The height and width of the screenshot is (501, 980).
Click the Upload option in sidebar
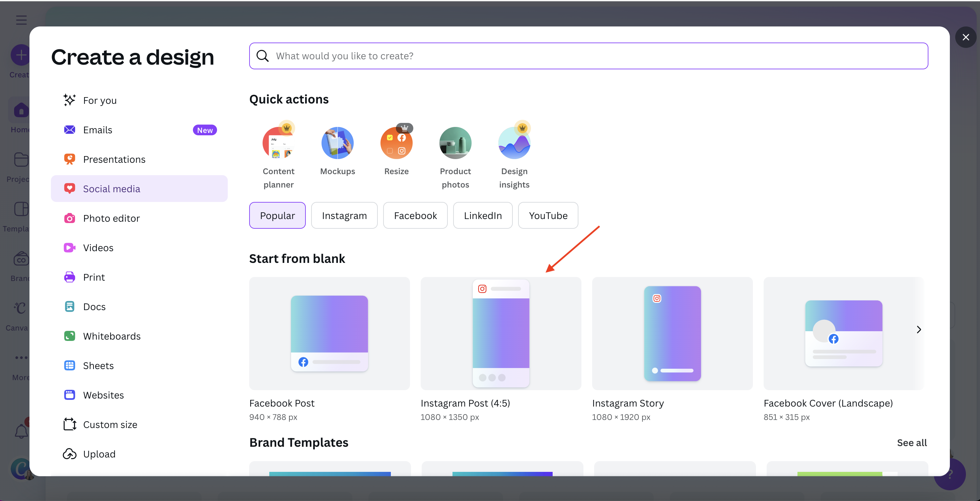[x=99, y=454]
